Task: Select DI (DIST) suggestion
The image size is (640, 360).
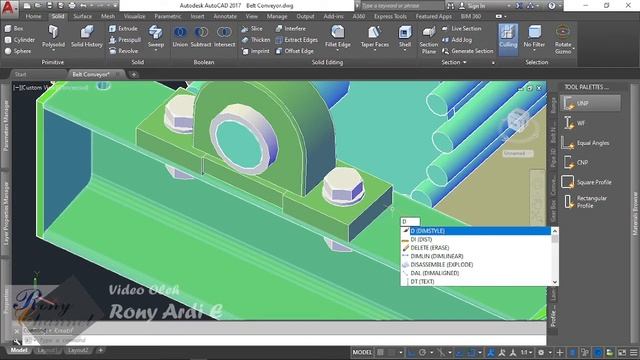Action: click(x=476, y=240)
